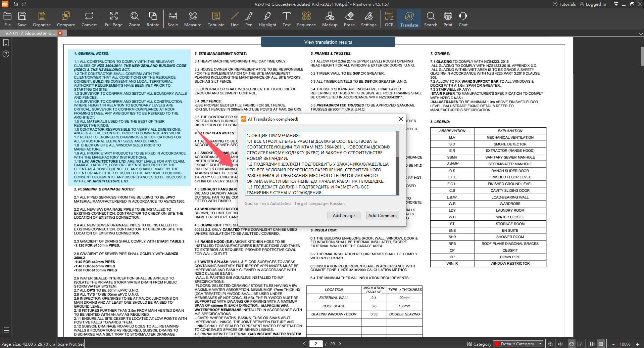Run the OCR tool
This screenshot has width=644, height=348.
389,19
